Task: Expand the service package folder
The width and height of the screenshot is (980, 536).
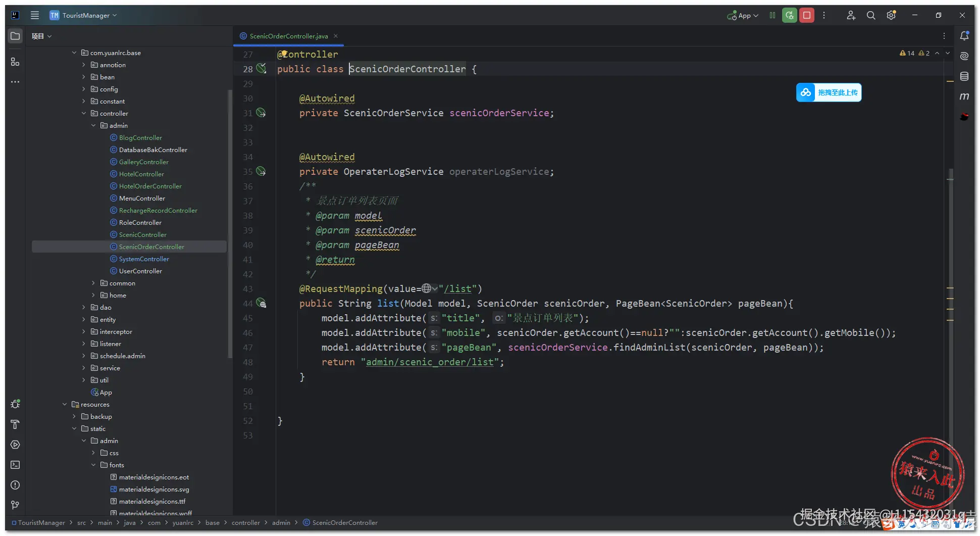Action: [x=84, y=368]
